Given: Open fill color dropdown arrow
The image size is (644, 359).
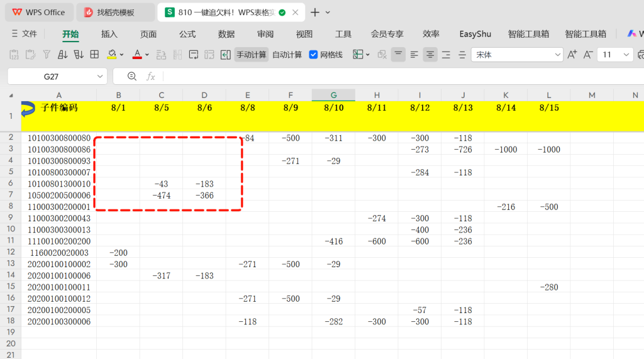Looking at the screenshot, I should [121, 55].
